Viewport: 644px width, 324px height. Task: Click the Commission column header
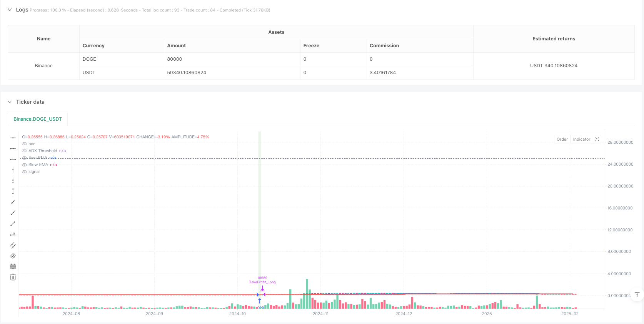pyautogui.click(x=420, y=46)
